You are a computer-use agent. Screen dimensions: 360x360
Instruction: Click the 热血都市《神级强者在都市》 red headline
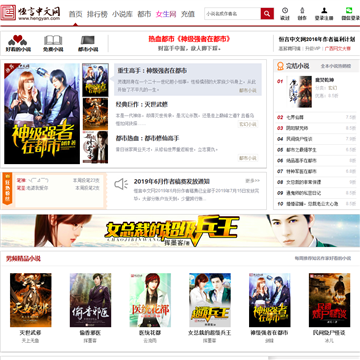point(190,39)
